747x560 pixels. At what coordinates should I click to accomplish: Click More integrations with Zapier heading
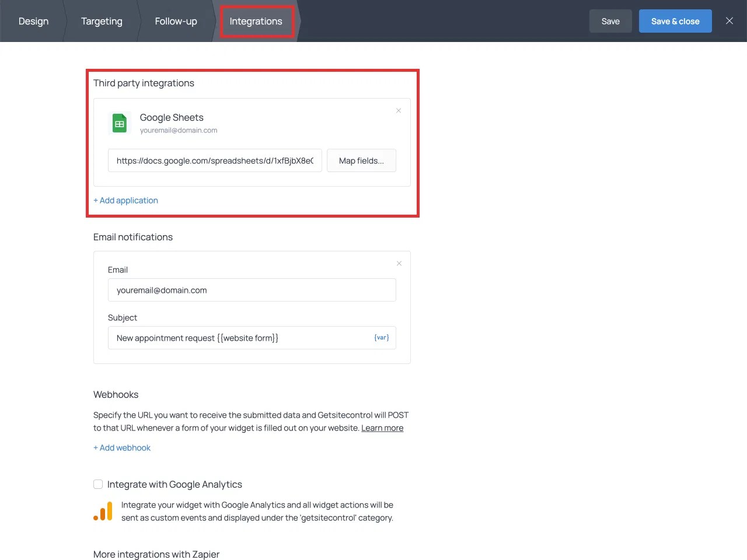156,554
